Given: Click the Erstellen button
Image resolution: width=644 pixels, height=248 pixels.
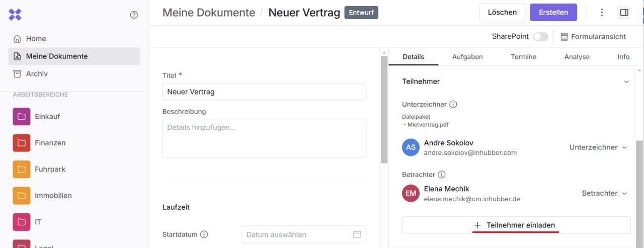Looking at the screenshot, I should 553,13.
